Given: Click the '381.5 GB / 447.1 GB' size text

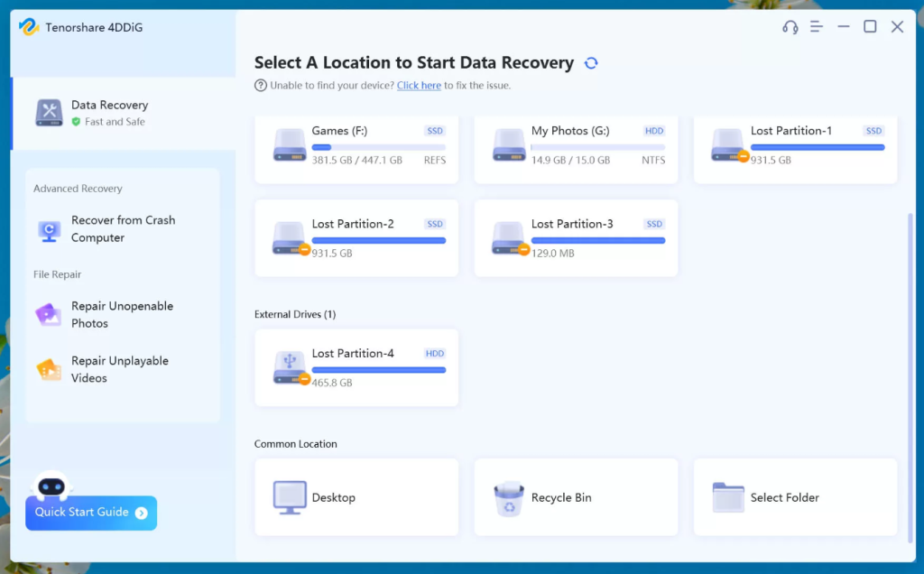Looking at the screenshot, I should click(357, 161).
